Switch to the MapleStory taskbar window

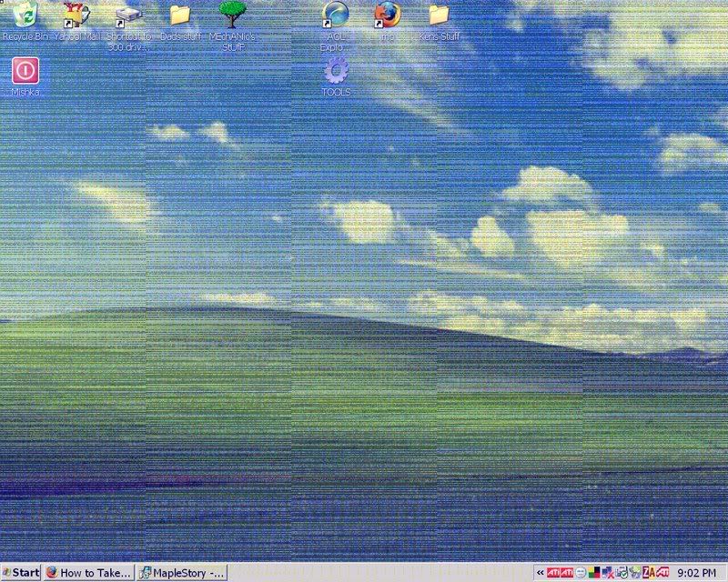click(x=182, y=572)
